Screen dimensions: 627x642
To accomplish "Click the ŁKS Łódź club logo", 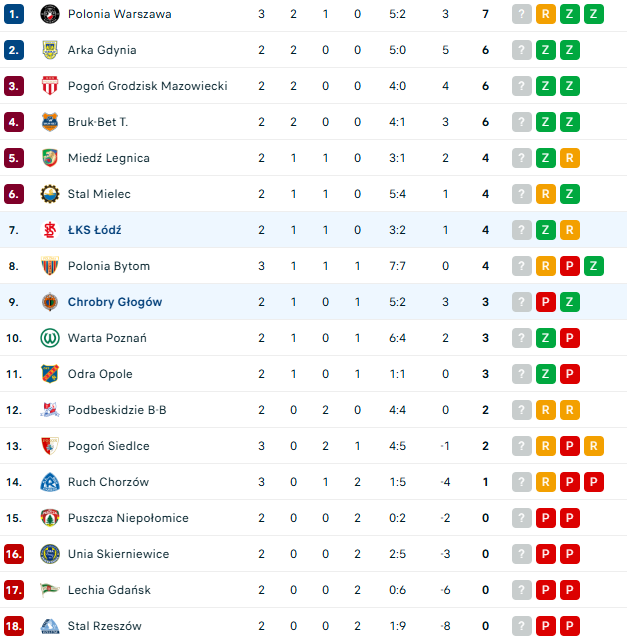I will click(50, 230).
